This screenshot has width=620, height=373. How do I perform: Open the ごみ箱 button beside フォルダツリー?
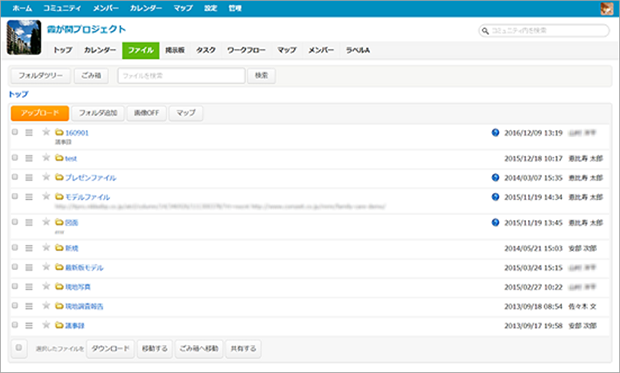[91, 76]
